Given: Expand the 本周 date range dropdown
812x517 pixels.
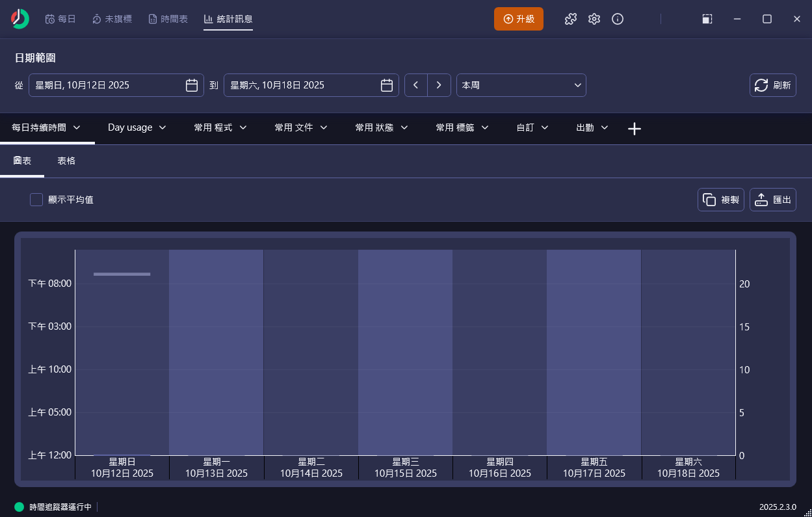Looking at the screenshot, I should click(521, 85).
